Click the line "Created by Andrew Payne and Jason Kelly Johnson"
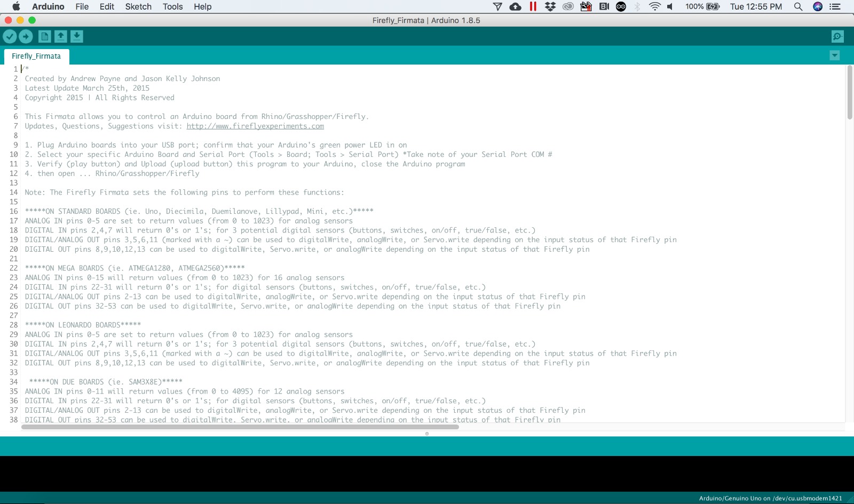Viewport: 854px width, 504px height. (122, 78)
